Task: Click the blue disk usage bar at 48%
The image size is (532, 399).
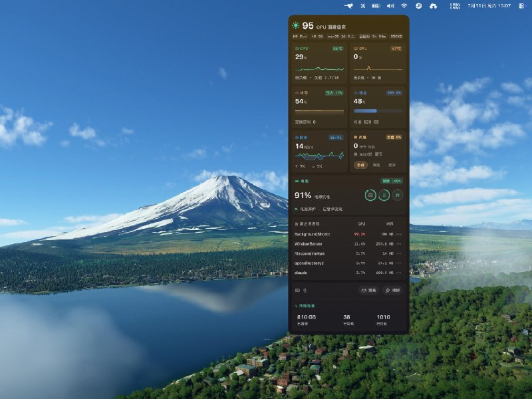Action: [x=378, y=111]
